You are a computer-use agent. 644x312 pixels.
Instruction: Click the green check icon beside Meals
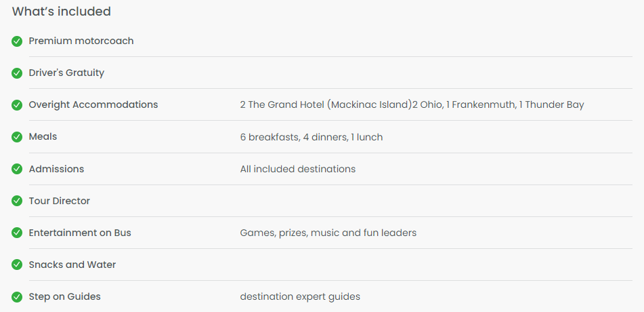(x=17, y=137)
